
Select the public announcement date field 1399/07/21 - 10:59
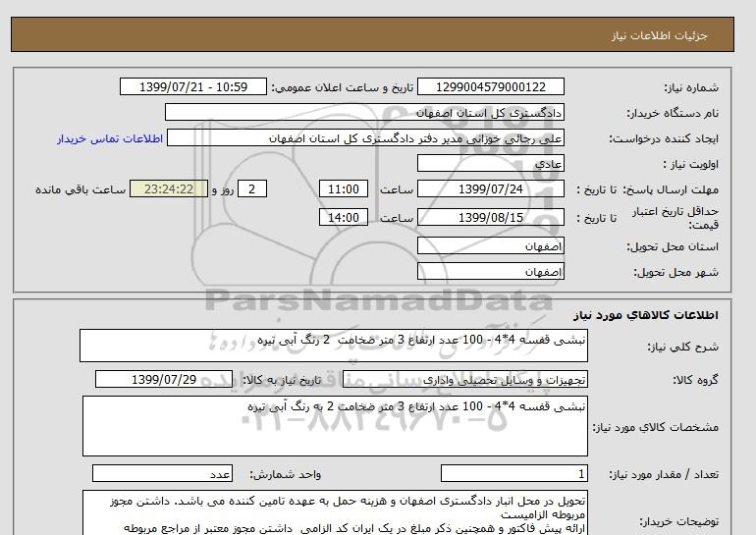192,87
